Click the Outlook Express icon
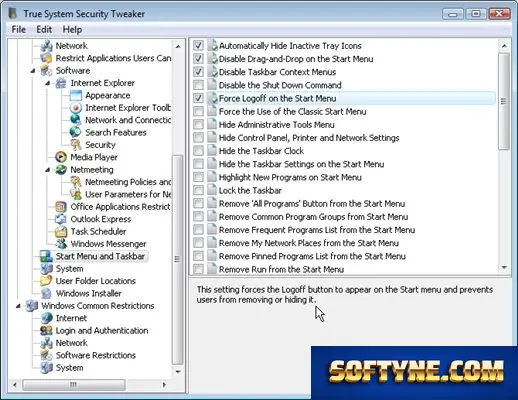Screen dimensions: 518x400 (61, 219)
